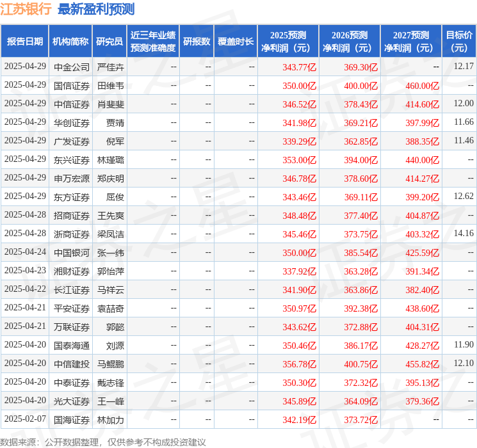Click the 2026预测净利润 column header
The width and height of the screenshot is (477, 448).
click(x=350, y=42)
